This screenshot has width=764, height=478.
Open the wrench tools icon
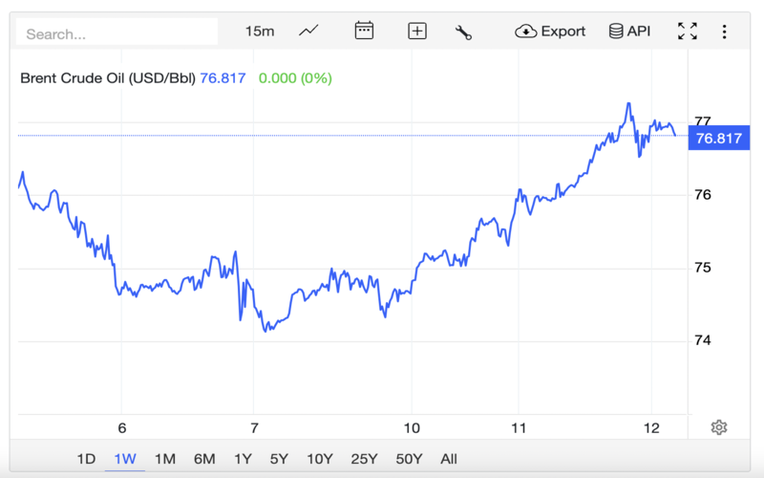pyautogui.click(x=463, y=32)
